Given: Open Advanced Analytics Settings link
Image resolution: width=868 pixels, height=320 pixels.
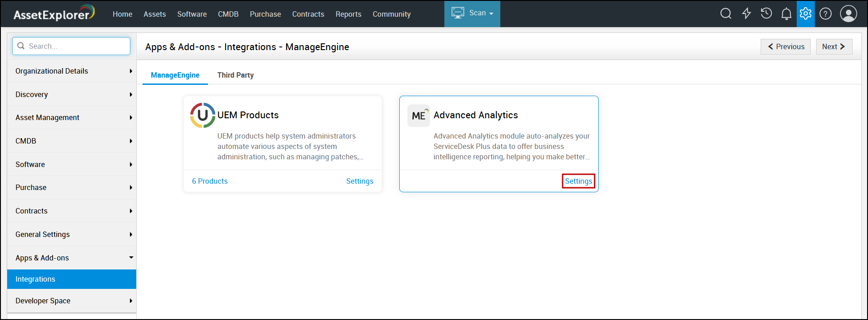Looking at the screenshot, I should pyautogui.click(x=578, y=181).
